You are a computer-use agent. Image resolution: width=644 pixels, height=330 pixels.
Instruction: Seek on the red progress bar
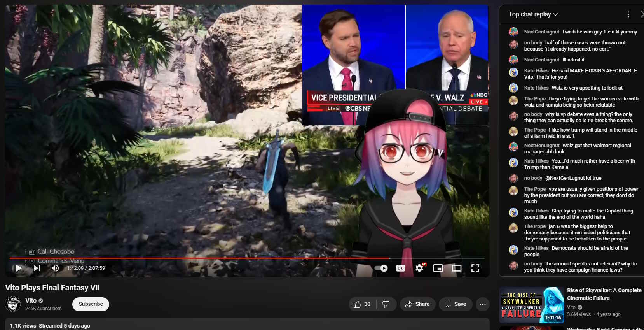(247, 258)
